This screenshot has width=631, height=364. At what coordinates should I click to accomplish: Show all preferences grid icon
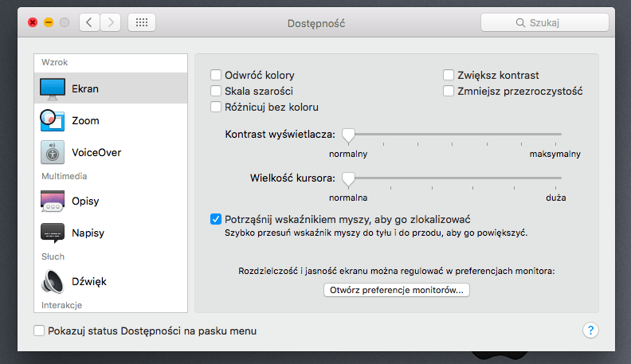click(x=142, y=22)
